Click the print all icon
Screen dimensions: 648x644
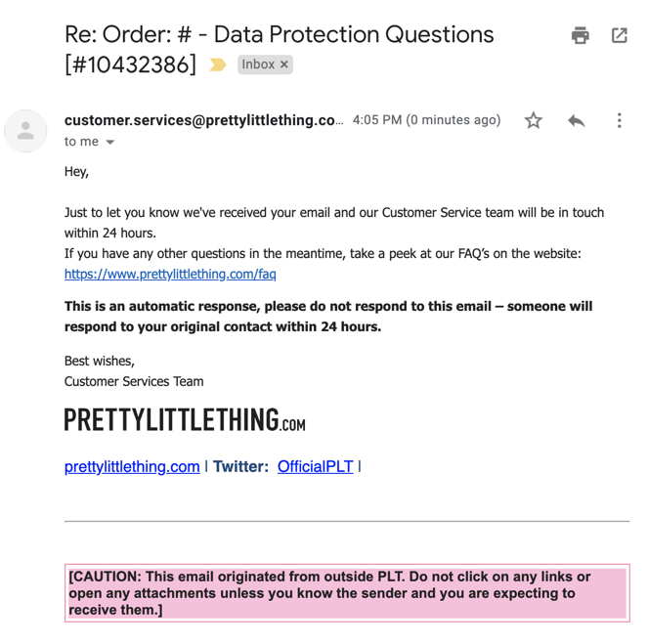(x=581, y=35)
